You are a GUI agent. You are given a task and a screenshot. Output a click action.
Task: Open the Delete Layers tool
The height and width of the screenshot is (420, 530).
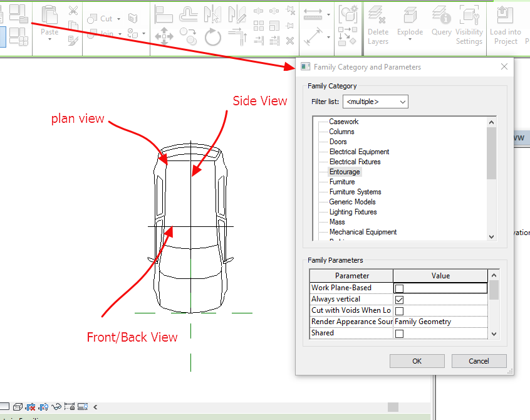378,25
